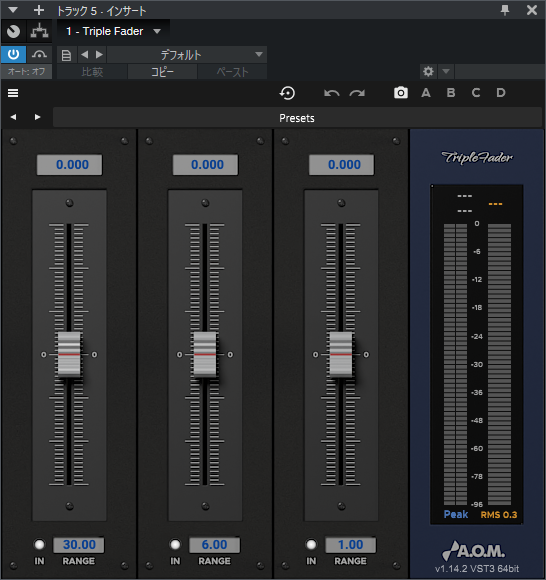Toggle the IN button on third fader
The image size is (546, 580).
(311, 544)
